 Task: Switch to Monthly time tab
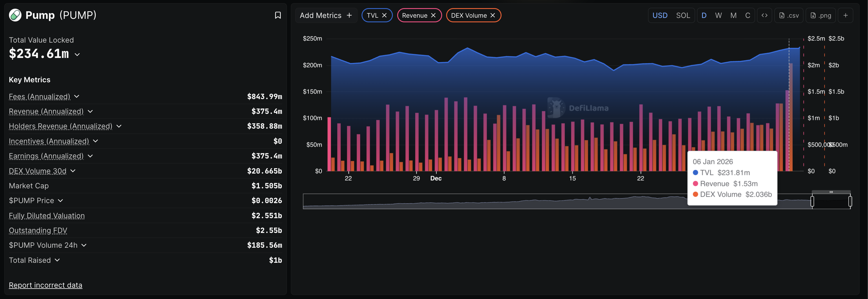point(733,15)
